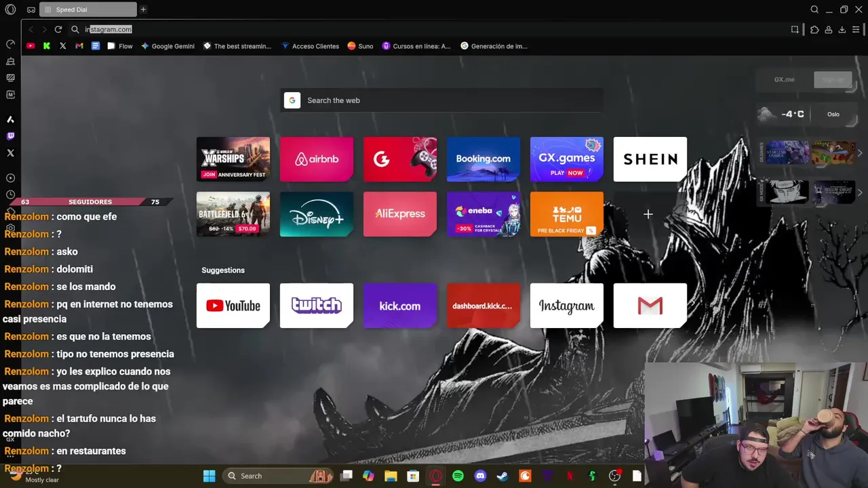Open the YouTube suggestion tile

tap(233, 306)
